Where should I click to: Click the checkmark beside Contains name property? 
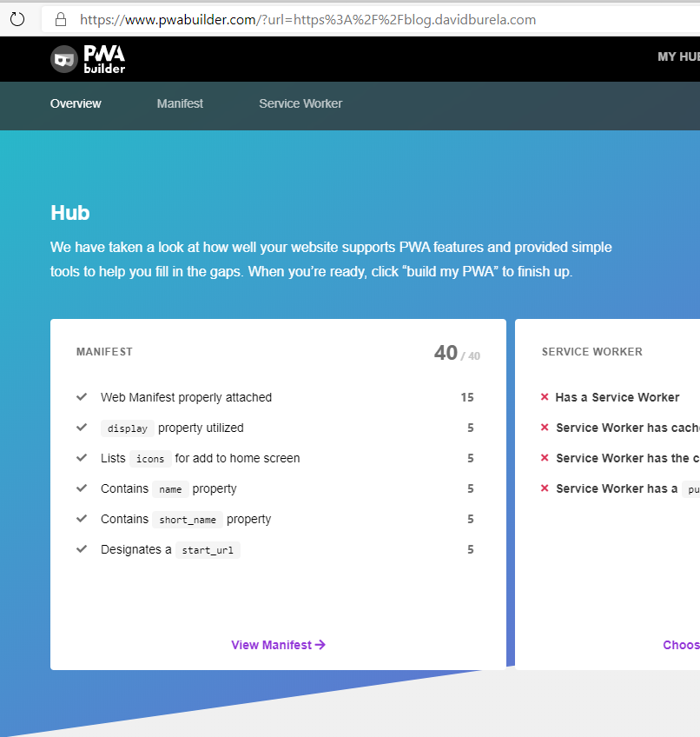81,488
